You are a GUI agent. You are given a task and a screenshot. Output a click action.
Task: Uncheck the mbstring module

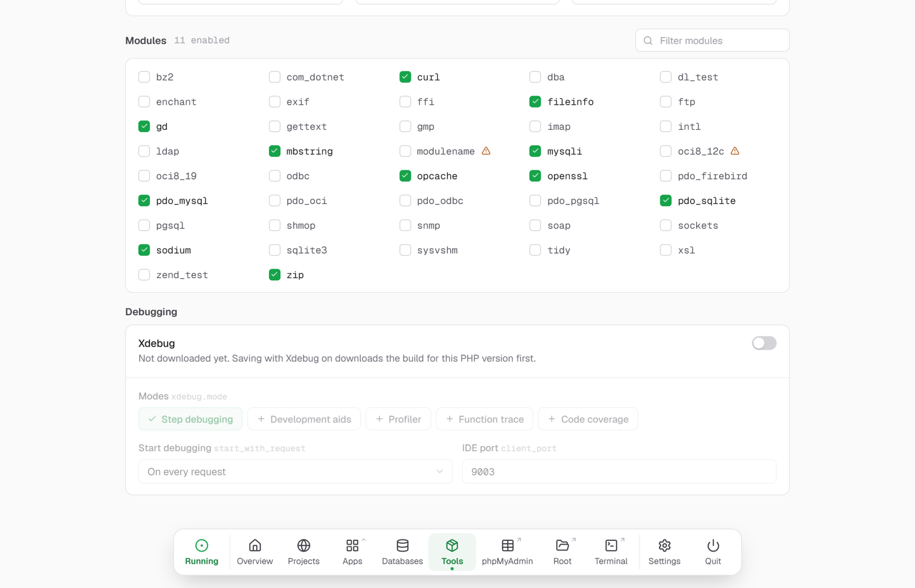click(x=274, y=151)
